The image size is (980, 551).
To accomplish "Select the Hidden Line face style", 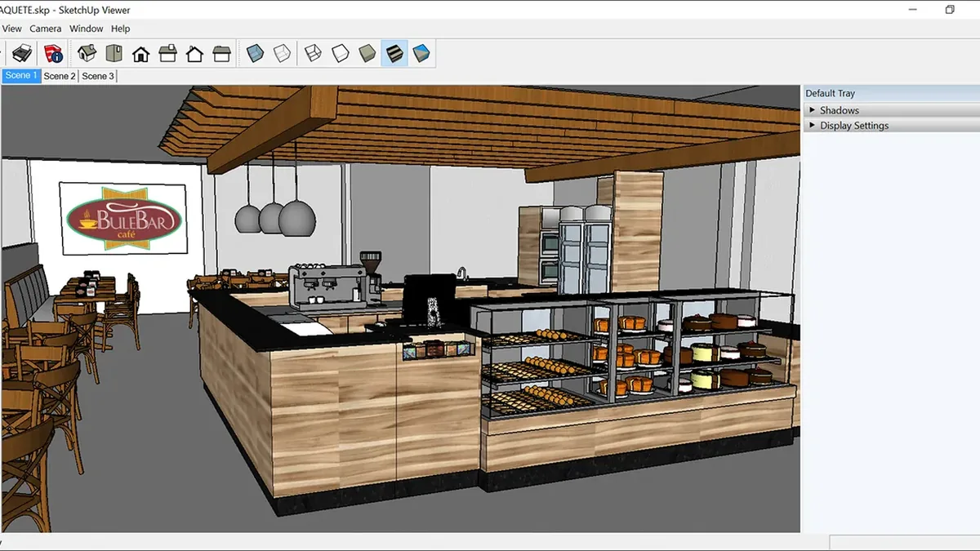I will (x=340, y=54).
